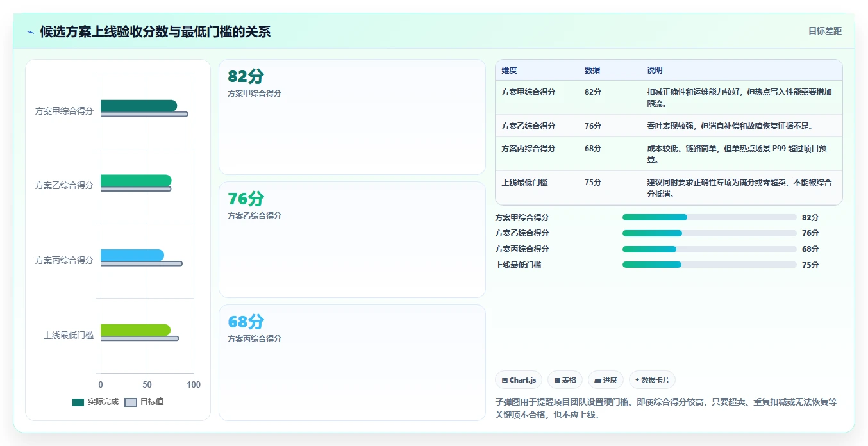Click the 方案甲综合得分 chart axis label
Screen dimensions: 868x446
(x=64, y=111)
